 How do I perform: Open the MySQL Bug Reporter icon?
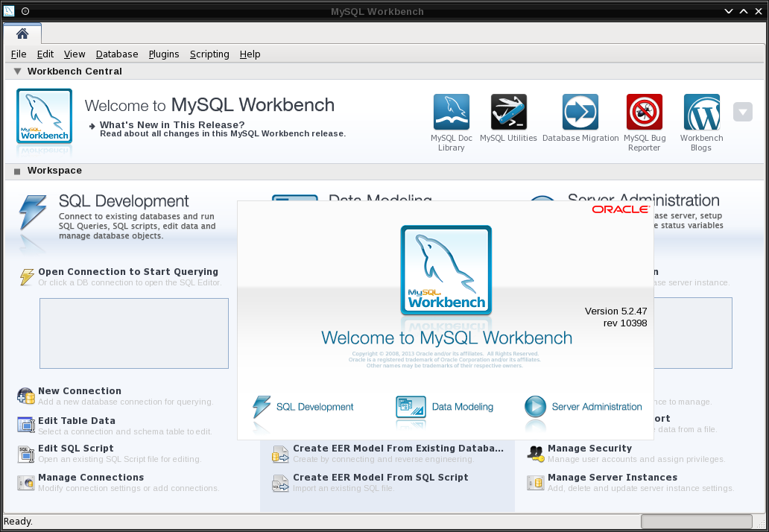tap(644, 112)
